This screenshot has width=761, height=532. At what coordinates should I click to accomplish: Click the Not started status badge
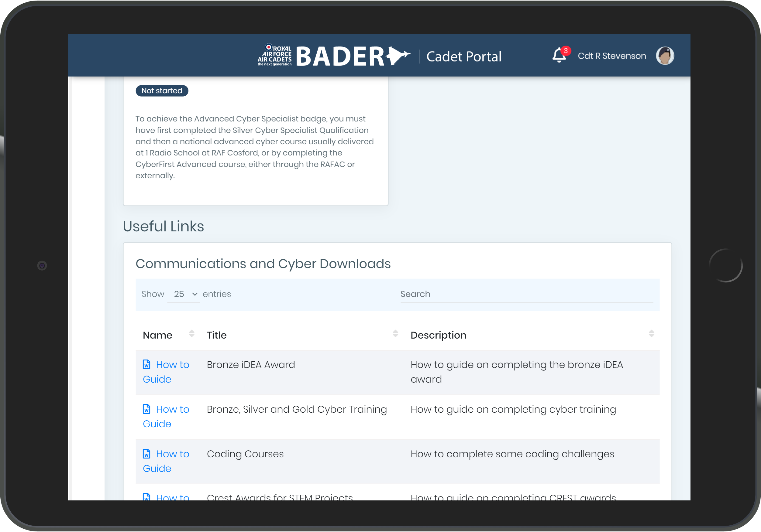click(x=162, y=91)
